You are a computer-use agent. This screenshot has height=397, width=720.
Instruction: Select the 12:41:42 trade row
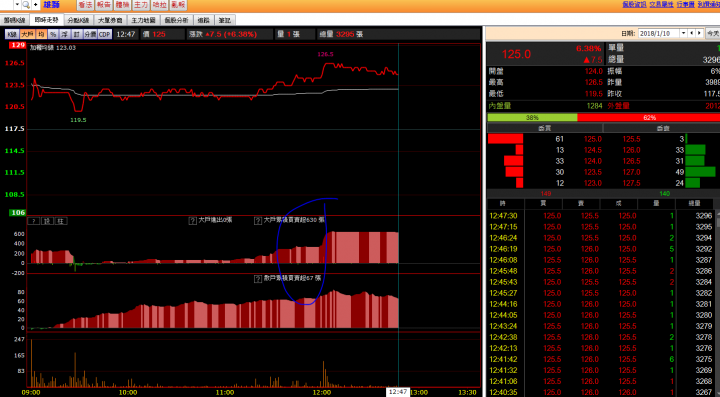(602, 359)
